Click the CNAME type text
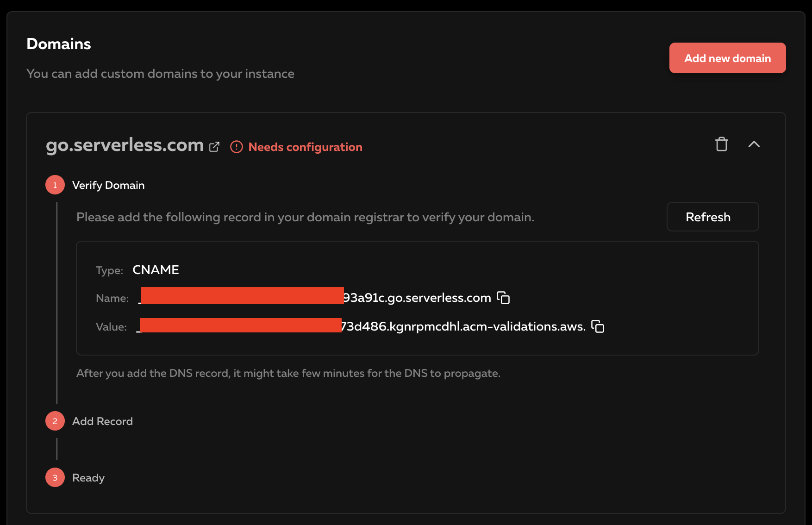The height and width of the screenshot is (525, 812). coord(156,269)
